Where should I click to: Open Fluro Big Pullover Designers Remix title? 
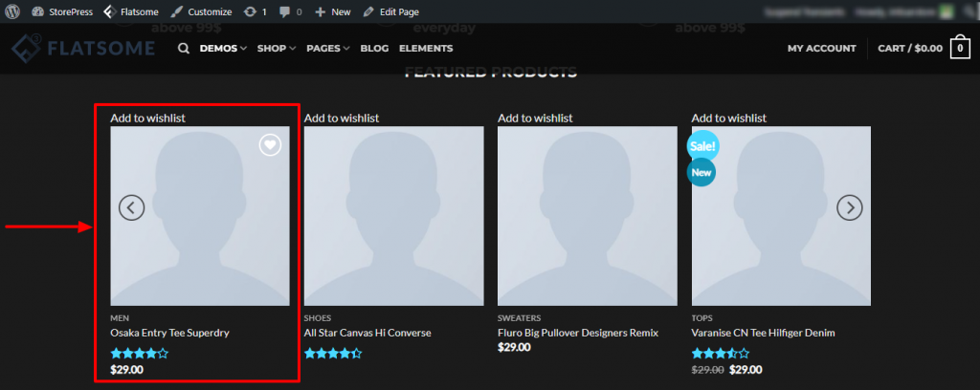coord(578,333)
